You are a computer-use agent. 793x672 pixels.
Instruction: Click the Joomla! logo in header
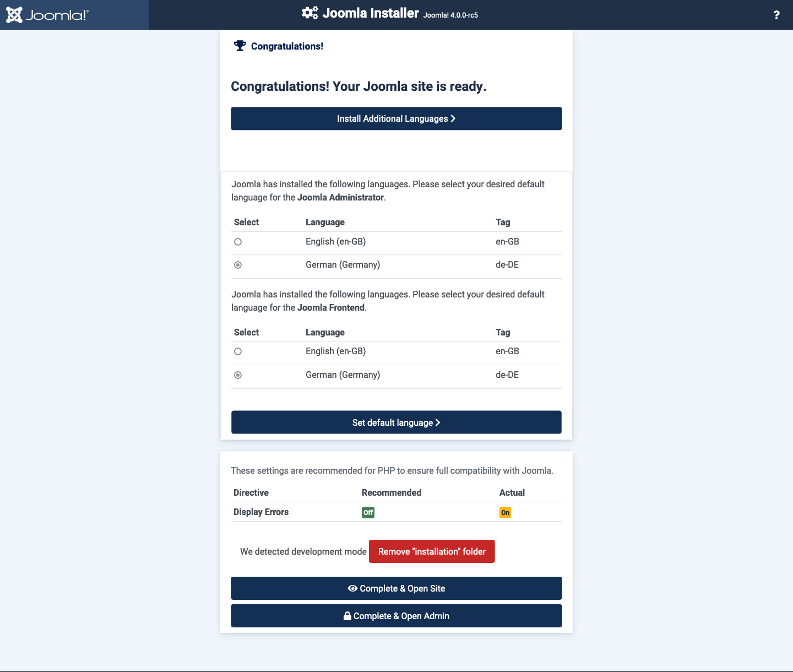pos(47,15)
